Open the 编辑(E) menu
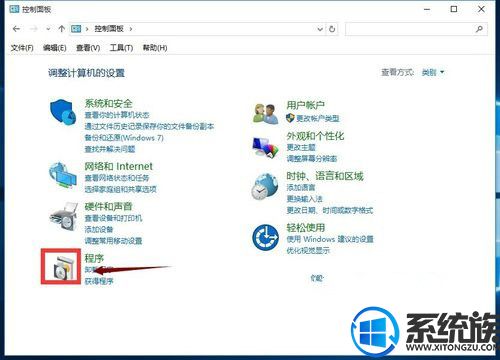The width and height of the screenshot is (500, 360). 55,48
